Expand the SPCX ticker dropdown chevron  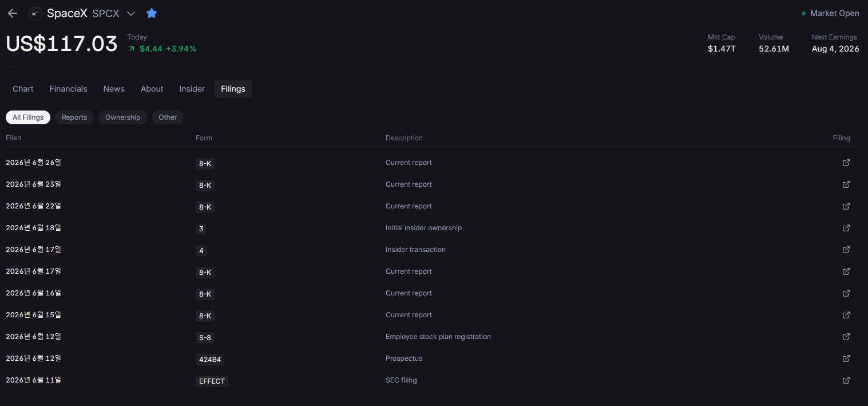click(x=131, y=14)
